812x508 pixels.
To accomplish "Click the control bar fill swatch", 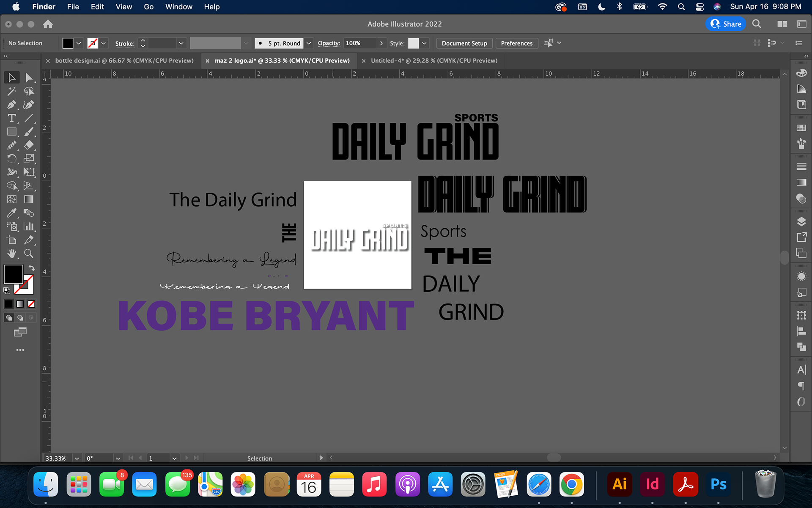I will (68, 43).
